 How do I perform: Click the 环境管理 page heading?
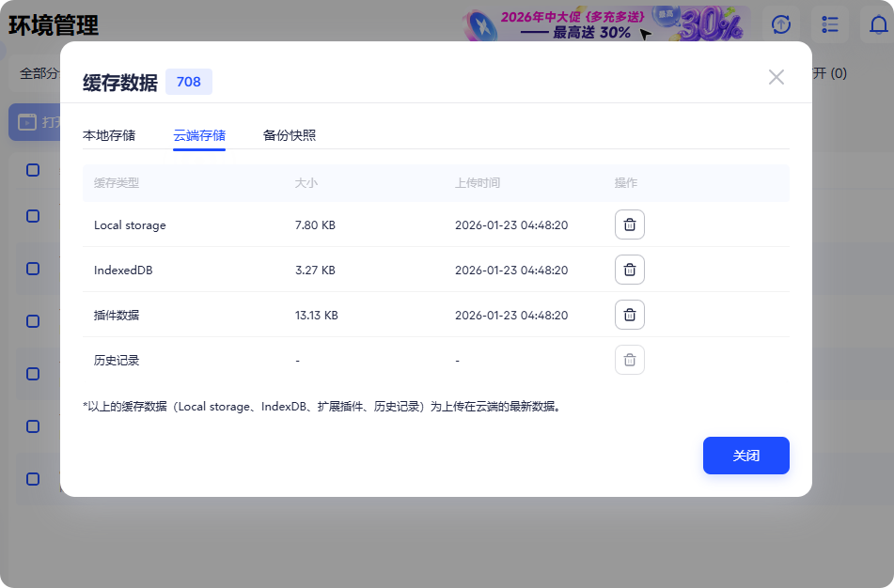54,25
